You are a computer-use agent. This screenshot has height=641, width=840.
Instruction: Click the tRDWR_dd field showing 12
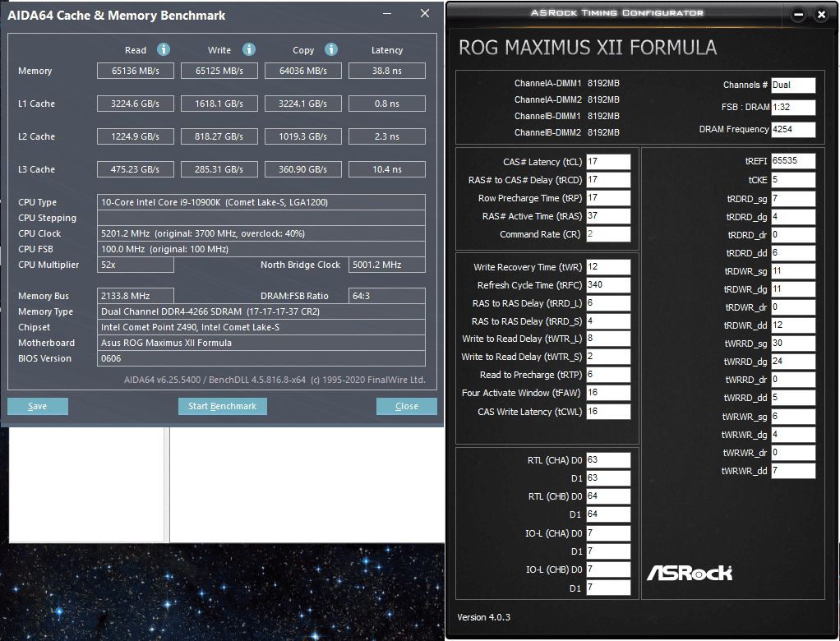point(793,325)
